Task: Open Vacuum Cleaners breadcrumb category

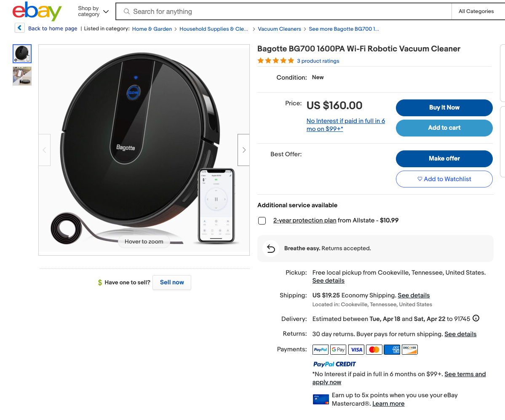Action: [x=279, y=29]
